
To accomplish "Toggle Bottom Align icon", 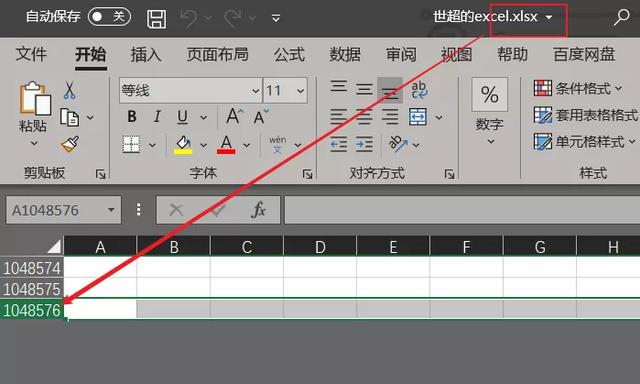I will coord(390,90).
